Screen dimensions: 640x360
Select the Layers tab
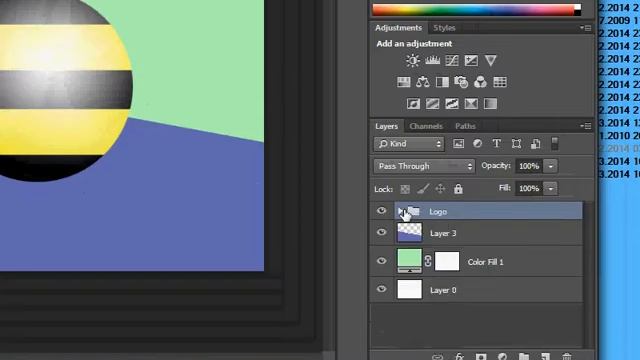(387, 126)
